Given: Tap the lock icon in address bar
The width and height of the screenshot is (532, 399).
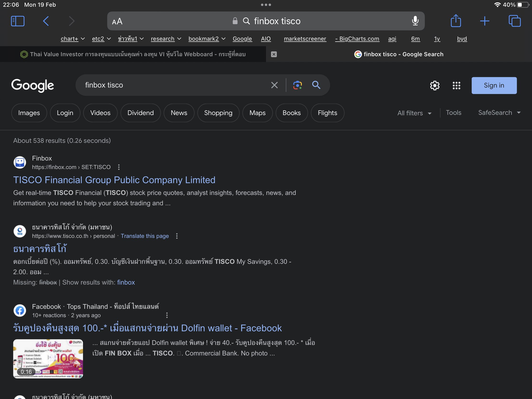Looking at the screenshot, I should pyautogui.click(x=235, y=21).
